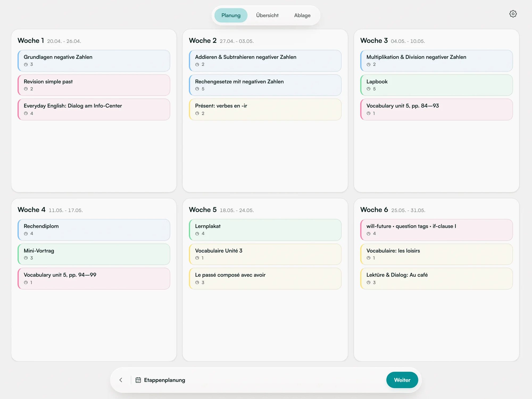The image size is (532, 399).
Task: Click clock icon on Lapbook card
Action: pyautogui.click(x=368, y=89)
